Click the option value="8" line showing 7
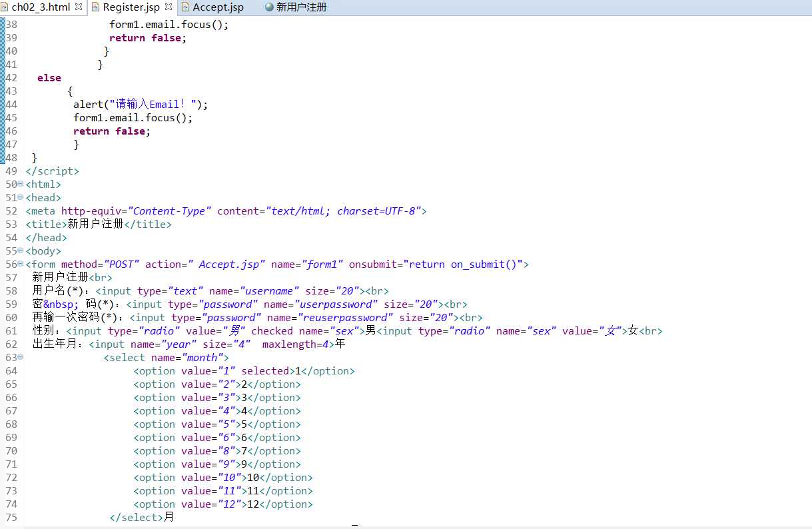Screen dimensions: 812x529 [217, 451]
